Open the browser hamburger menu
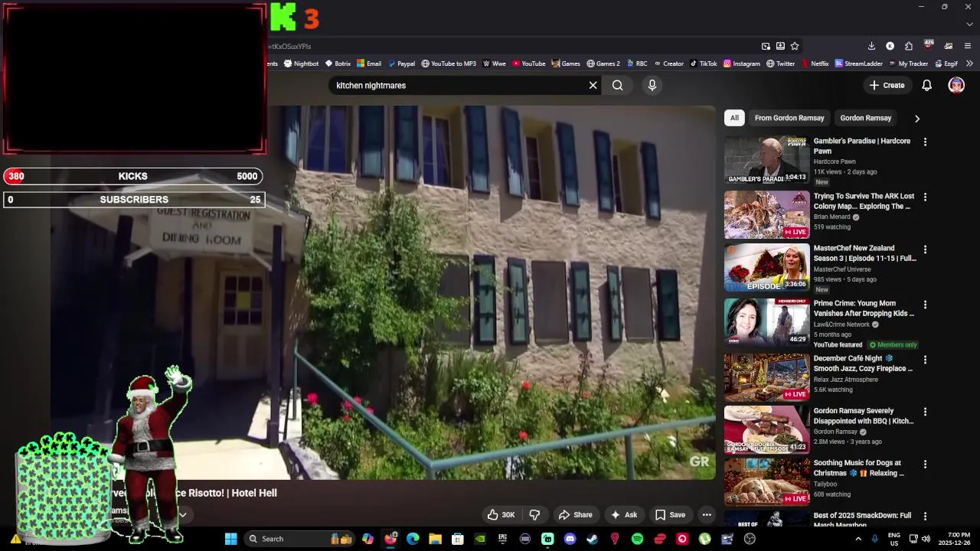980x551 pixels. [968, 46]
